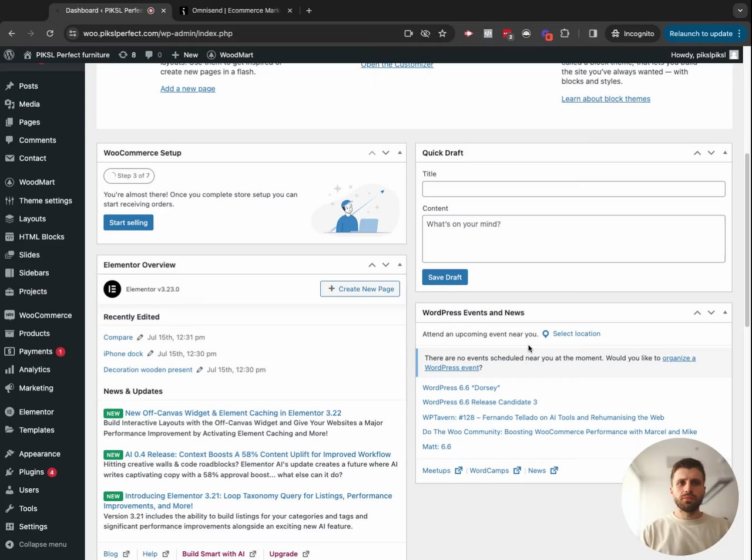Move WooCommerce Setup widget up
This screenshot has width=752, height=560.
click(x=372, y=153)
